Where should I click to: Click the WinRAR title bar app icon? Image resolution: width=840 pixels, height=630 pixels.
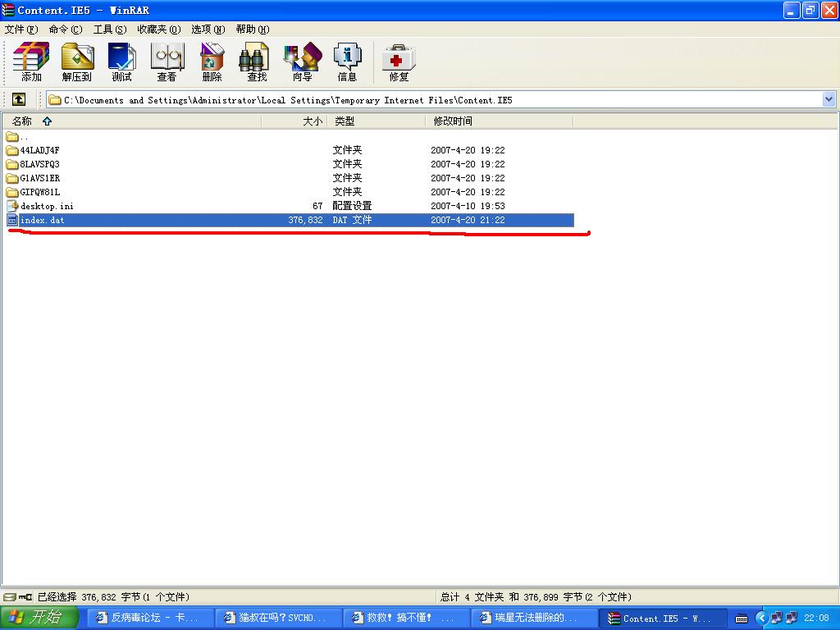coord(8,10)
